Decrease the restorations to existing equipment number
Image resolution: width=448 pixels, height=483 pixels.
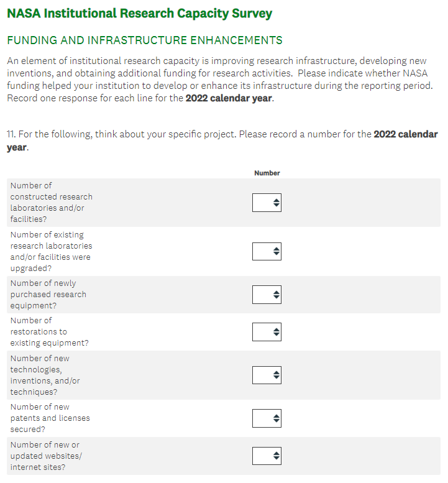[277, 335]
